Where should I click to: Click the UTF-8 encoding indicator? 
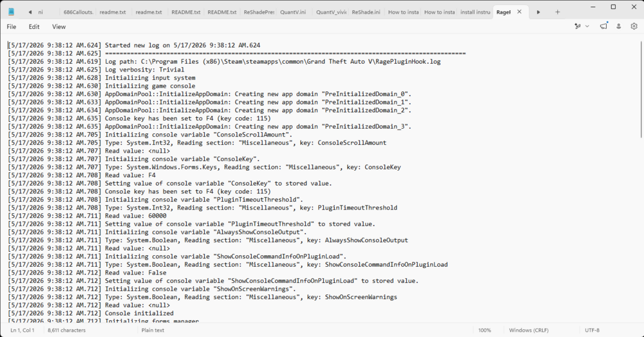[x=592, y=330]
